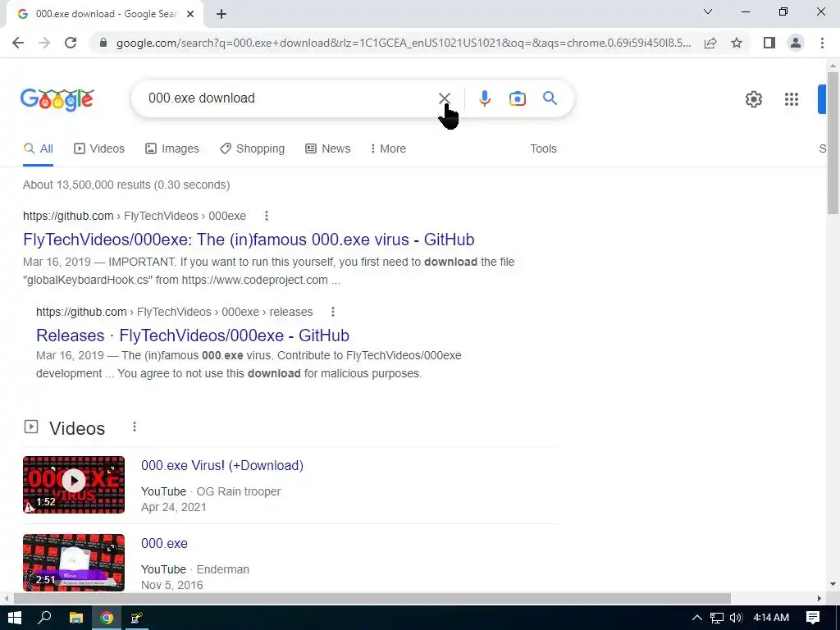
Task: Open the Google apps grid
Action: tap(792, 99)
